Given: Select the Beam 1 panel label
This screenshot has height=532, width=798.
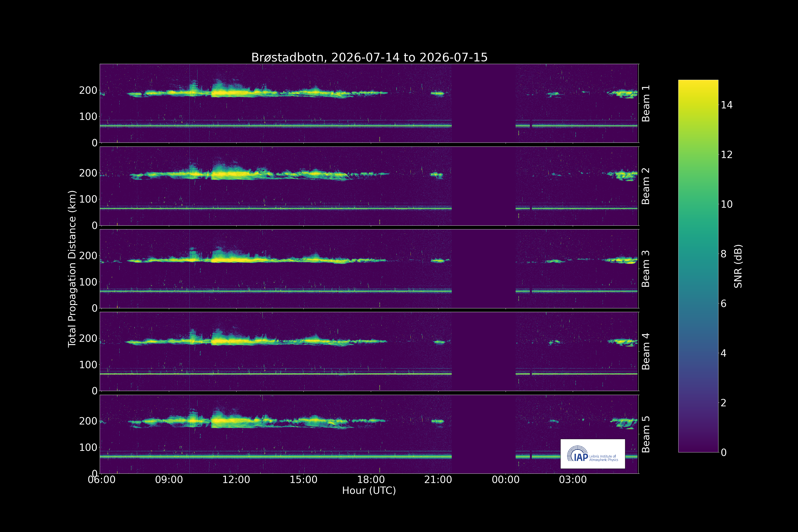Looking at the screenshot, I should coord(646,103).
